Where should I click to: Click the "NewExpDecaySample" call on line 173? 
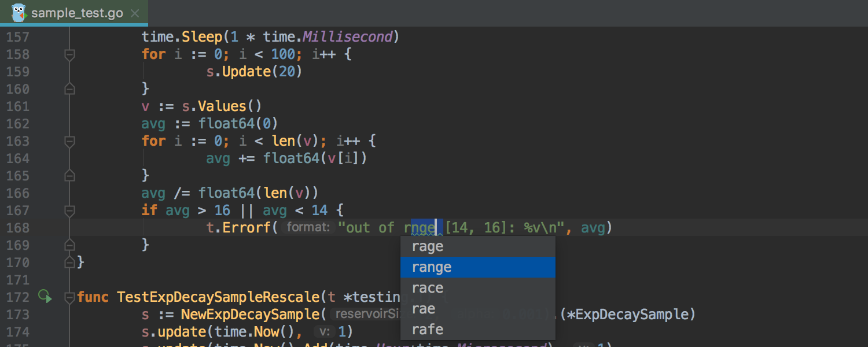pos(251,315)
